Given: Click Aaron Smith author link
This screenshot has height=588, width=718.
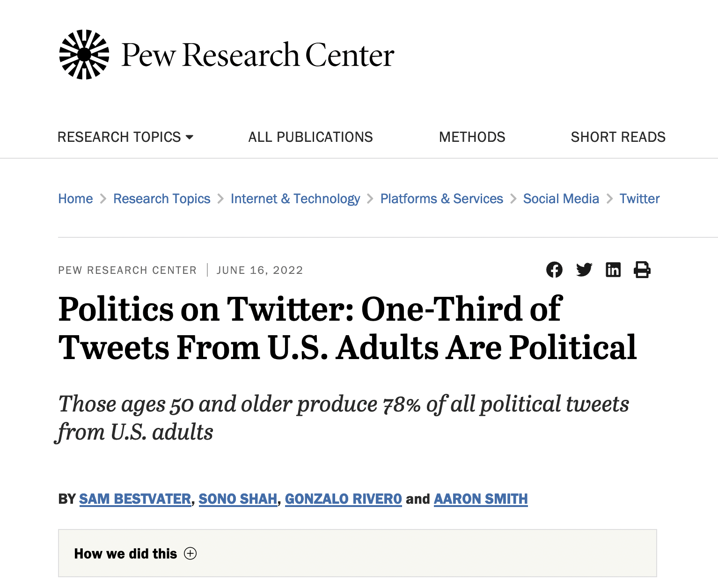Looking at the screenshot, I should (x=481, y=499).
